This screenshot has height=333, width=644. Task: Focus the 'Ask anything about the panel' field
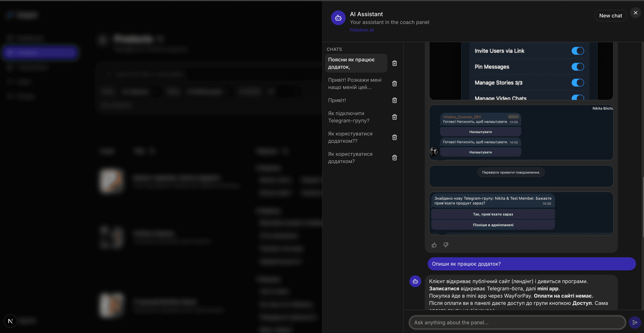[517, 322]
